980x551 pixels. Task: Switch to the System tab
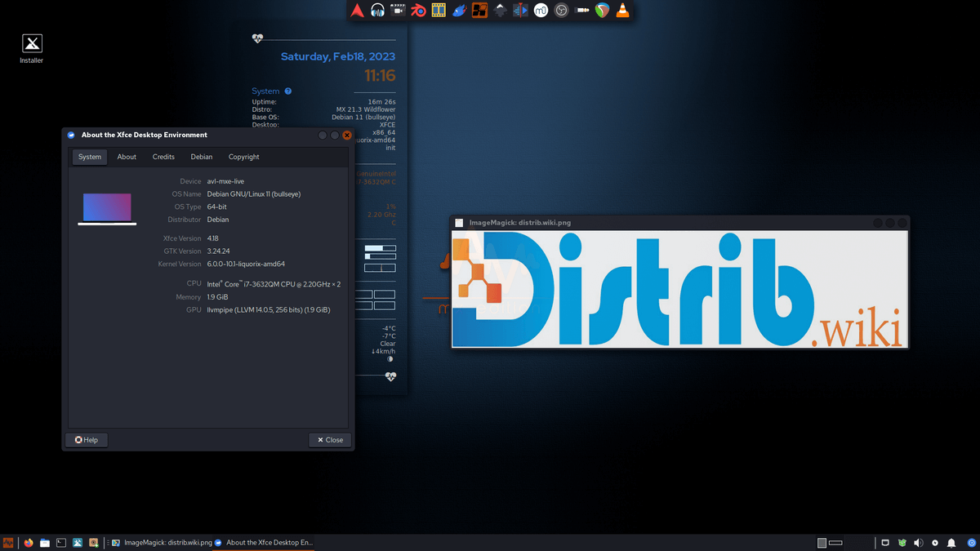click(x=90, y=157)
